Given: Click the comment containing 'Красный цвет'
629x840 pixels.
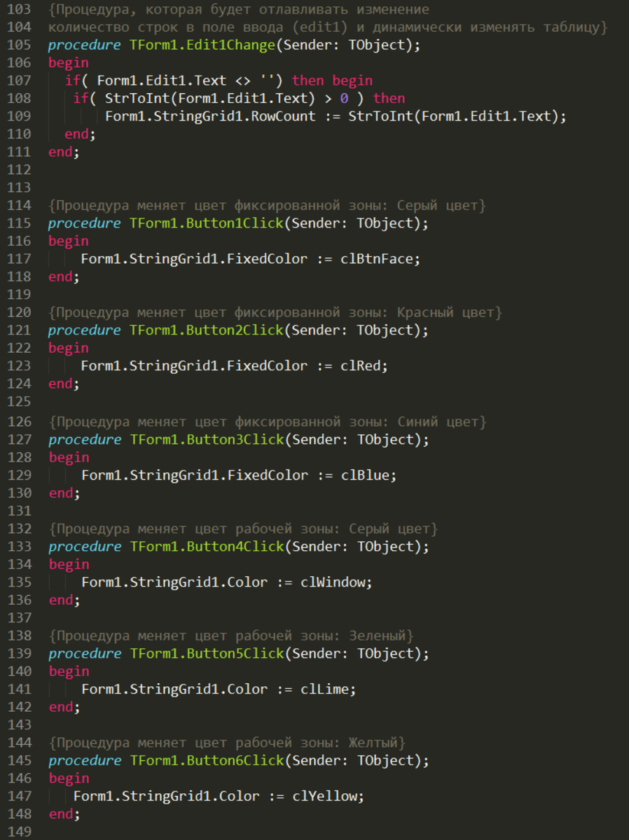Looking at the screenshot, I should [275, 313].
